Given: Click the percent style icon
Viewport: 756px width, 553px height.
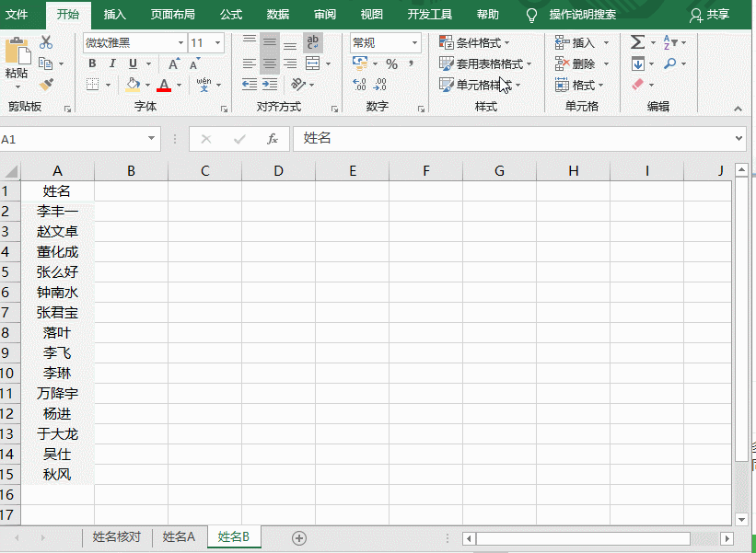Looking at the screenshot, I should (391, 64).
